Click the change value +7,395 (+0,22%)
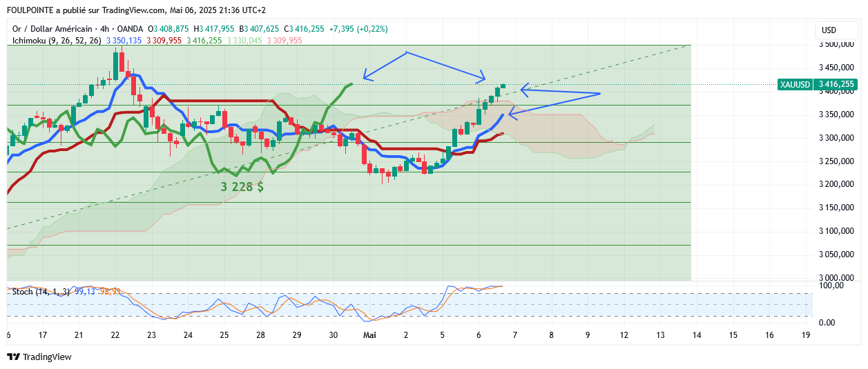The image size is (868, 369). (358, 29)
